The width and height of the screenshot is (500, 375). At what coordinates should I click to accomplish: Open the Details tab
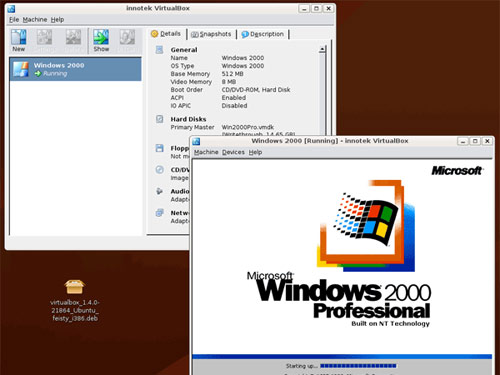166,34
